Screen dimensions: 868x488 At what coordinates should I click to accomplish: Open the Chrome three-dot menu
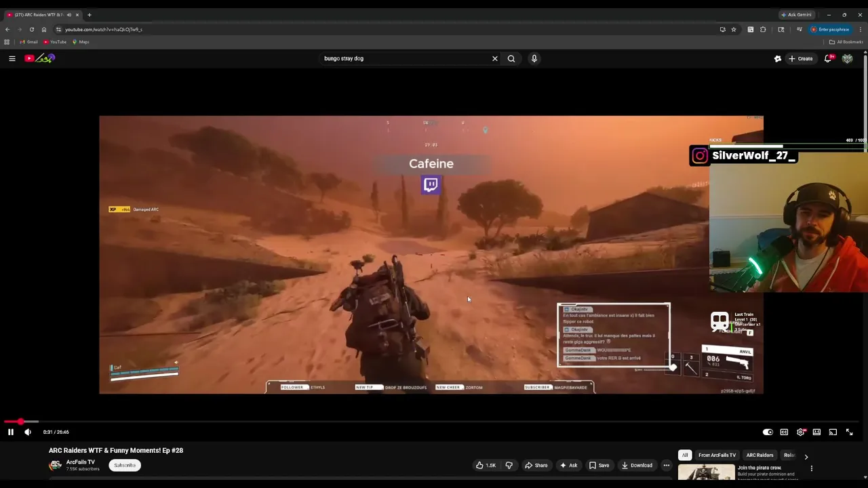click(x=861, y=29)
